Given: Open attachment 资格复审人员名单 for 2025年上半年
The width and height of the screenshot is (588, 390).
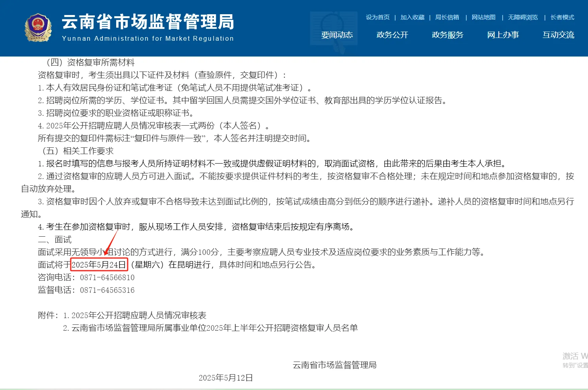Looking at the screenshot, I should (215, 328).
